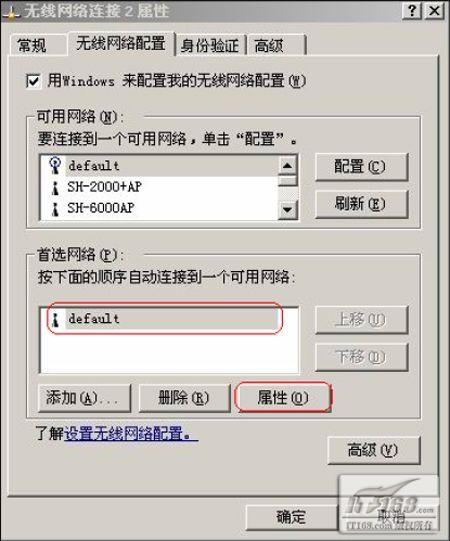This screenshot has height=541, width=450.
Task: Click the available networks list down arrow
Action: [287, 209]
